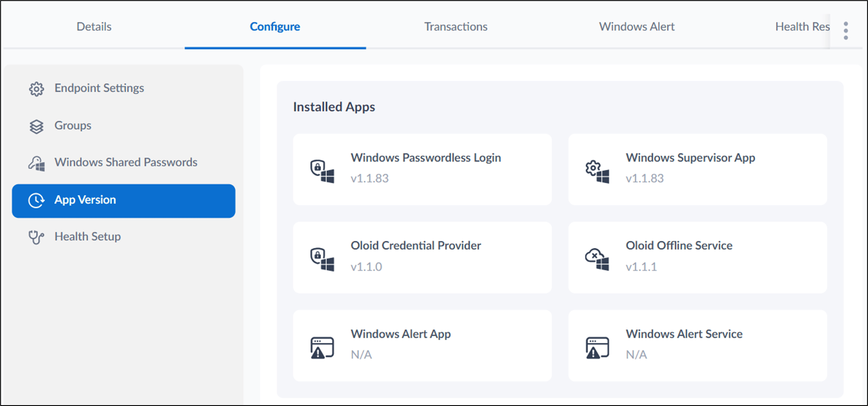
Task: Click the Health Setup stethoscope icon
Action: pos(36,237)
